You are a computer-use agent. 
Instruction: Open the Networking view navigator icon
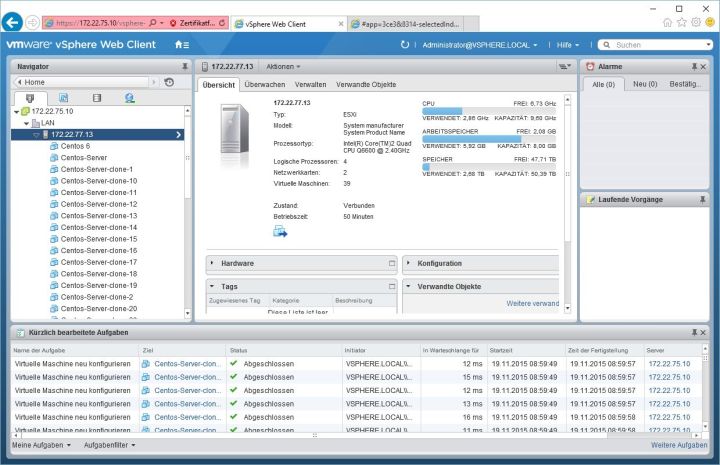pos(129,98)
